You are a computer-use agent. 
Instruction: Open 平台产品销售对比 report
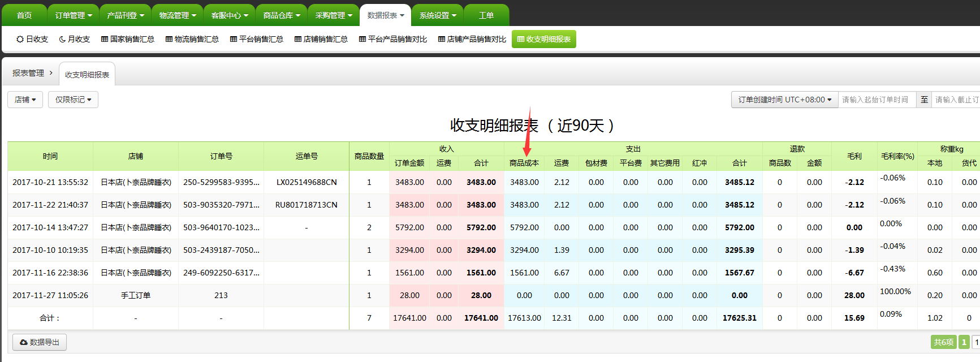[x=393, y=39]
